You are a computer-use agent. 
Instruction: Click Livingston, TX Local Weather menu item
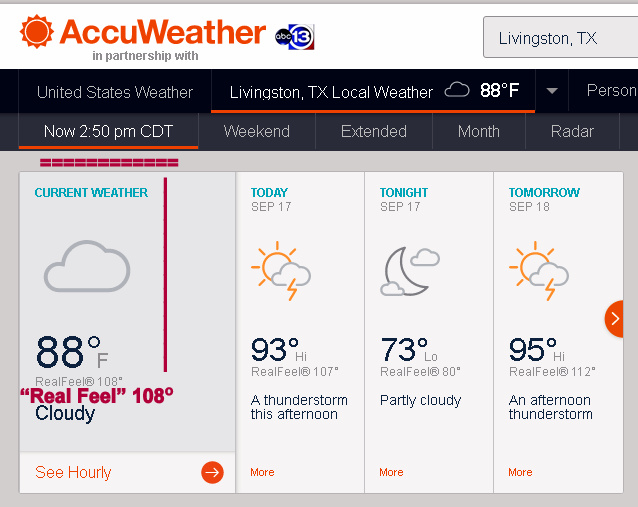point(331,92)
